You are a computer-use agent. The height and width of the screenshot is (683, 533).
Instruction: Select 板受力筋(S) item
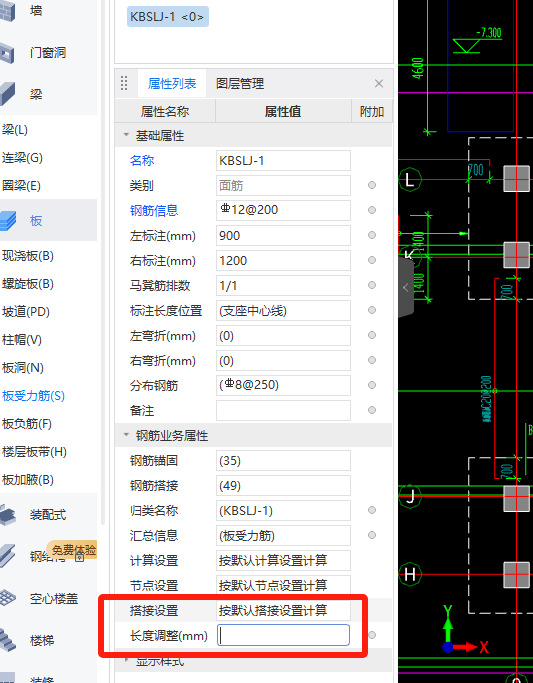(33, 396)
